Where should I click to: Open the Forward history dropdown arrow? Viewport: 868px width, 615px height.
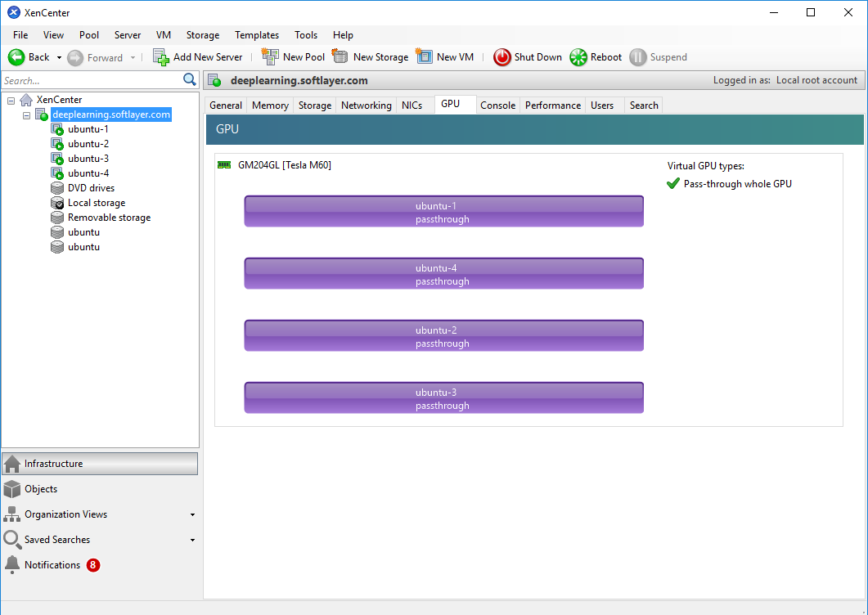(133, 57)
